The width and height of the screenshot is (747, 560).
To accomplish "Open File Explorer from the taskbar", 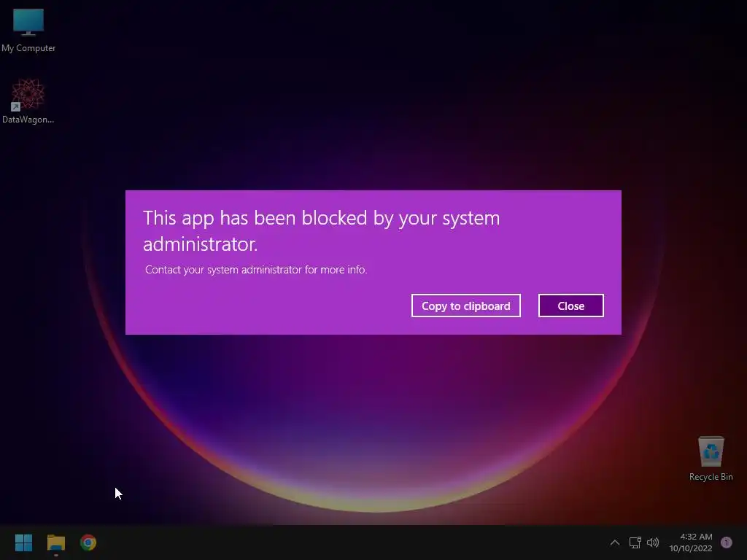I will [x=55, y=542].
